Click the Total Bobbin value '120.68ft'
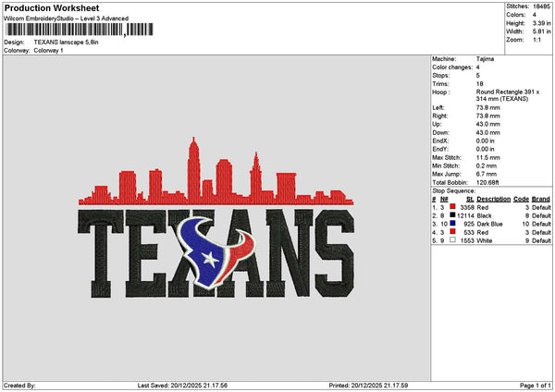The image size is (555, 392). click(x=487, y=182)
